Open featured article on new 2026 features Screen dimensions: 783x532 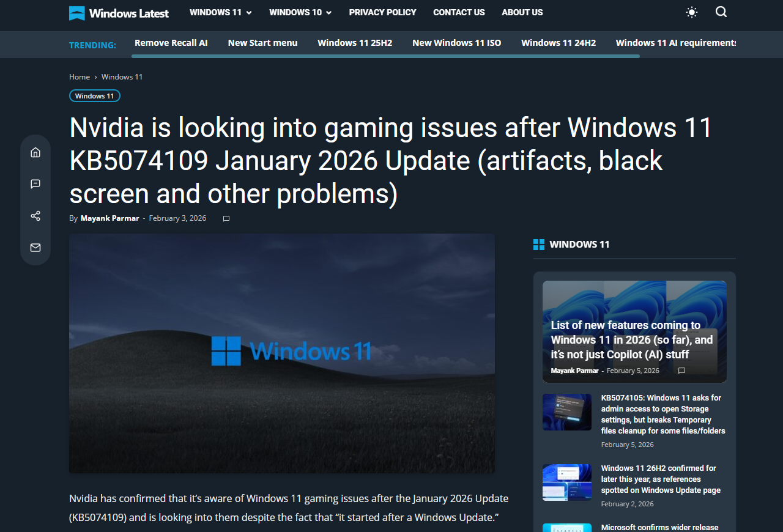632,340
